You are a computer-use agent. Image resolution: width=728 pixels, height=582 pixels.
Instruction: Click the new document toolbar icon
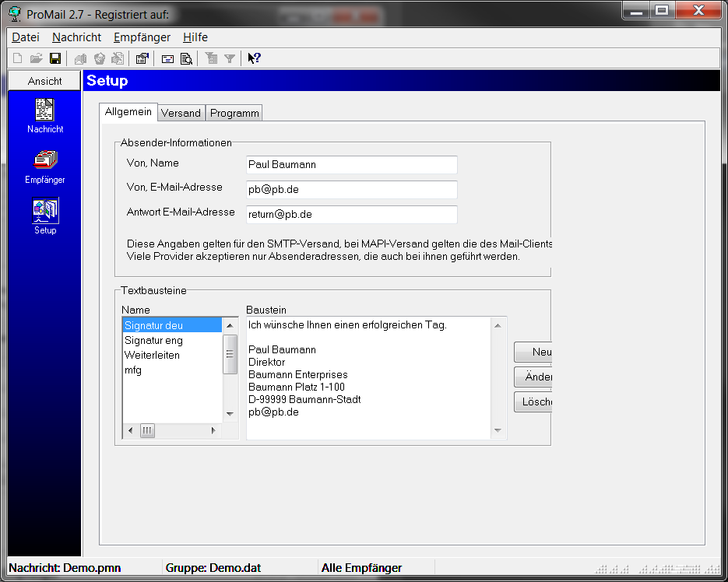[18, 58]
